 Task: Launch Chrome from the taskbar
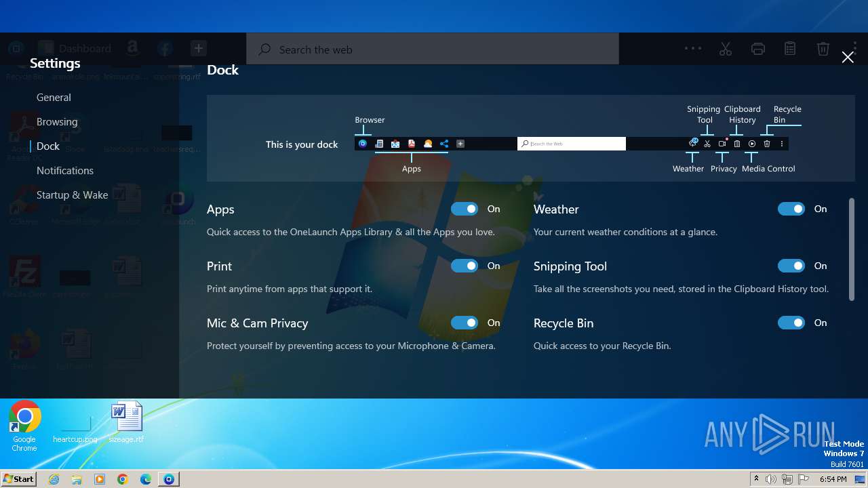[x=123, y=479]
